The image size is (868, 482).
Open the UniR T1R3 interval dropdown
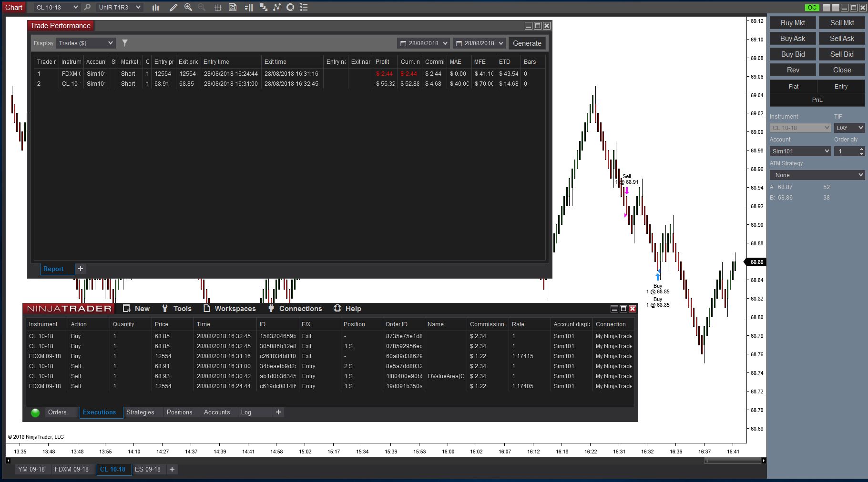[119, 8]
